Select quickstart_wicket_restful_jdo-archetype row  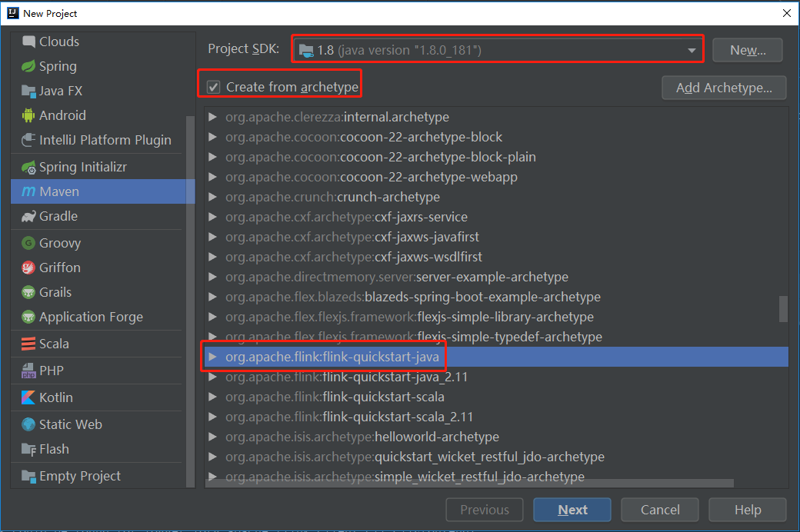pyautogui.click(x=496, y=457)
